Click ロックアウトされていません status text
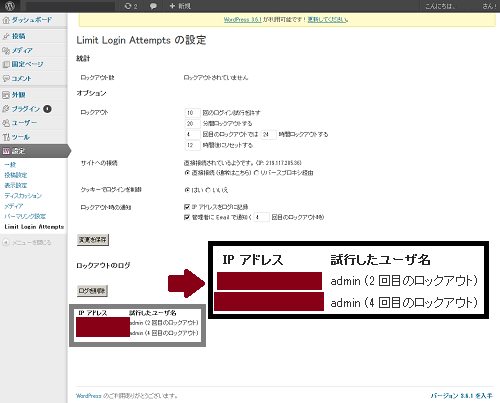The height and width of the screenshot is (403, 500). click(x=216, y=78)
